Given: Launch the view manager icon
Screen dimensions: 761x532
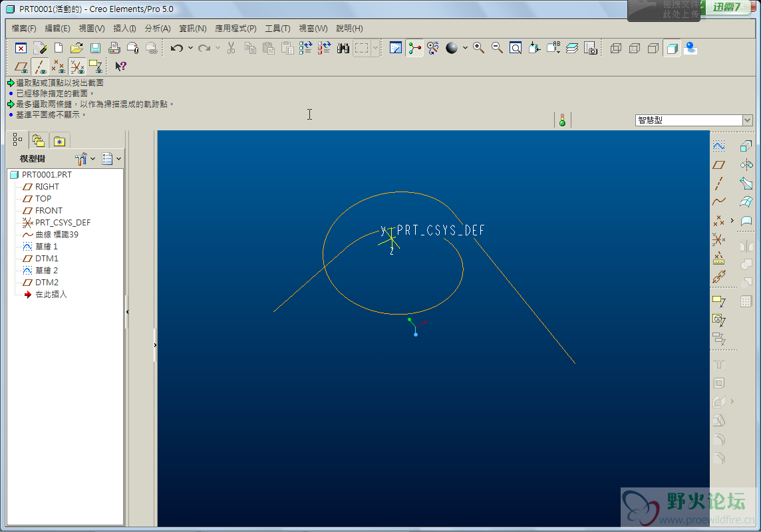Looking at the screenshot, I should (x=591, y=48).
